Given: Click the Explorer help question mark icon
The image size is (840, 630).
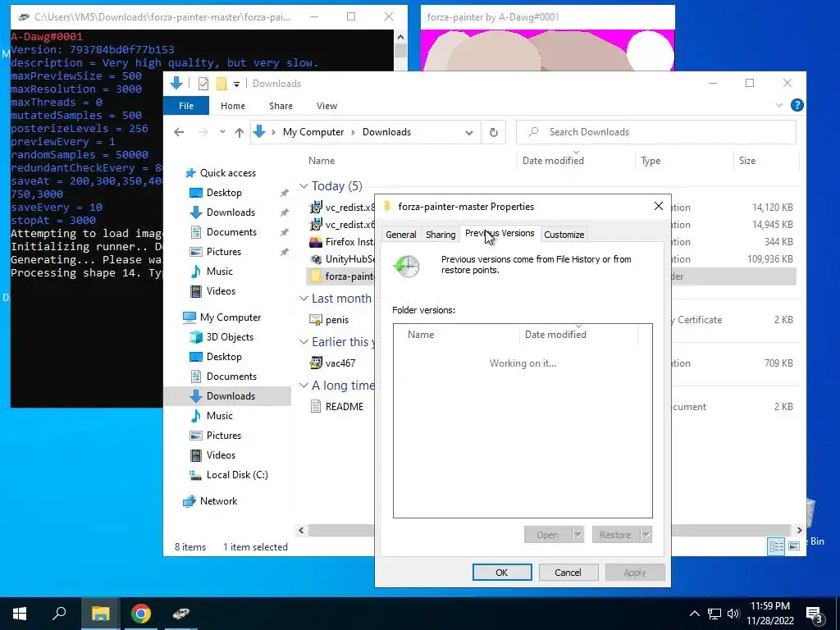Looking at the screenshot, I should point(797,106).
